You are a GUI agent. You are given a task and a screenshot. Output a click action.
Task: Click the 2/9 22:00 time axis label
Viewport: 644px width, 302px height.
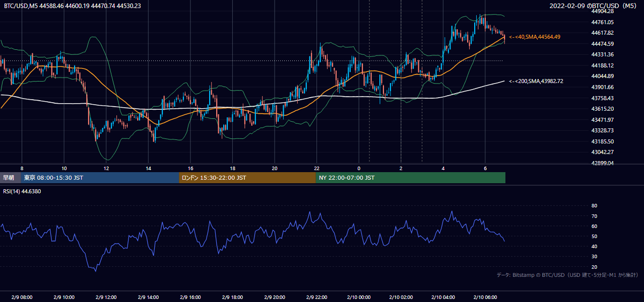[316, 297]
